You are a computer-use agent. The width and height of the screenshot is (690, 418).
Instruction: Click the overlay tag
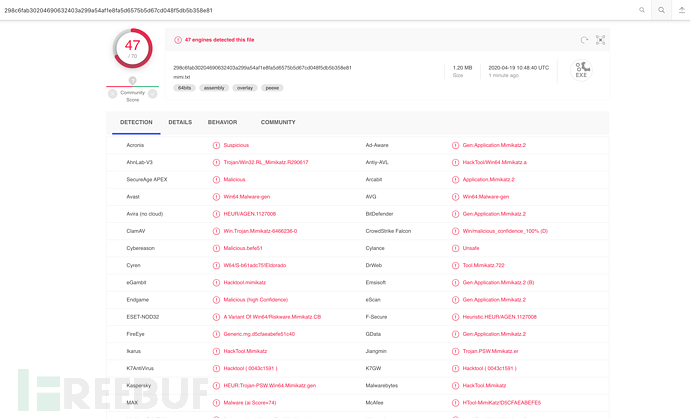pyautogui.click(x=245, y=88)
